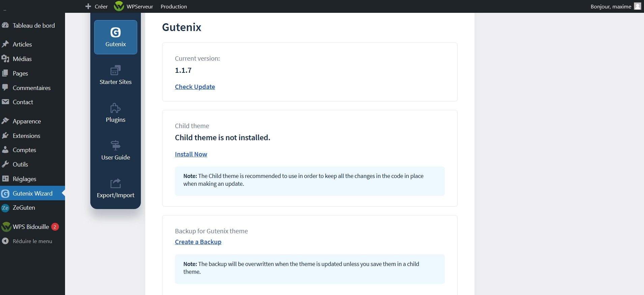Click the Tableau de bord dashboard icon

[x=5, y=25]
